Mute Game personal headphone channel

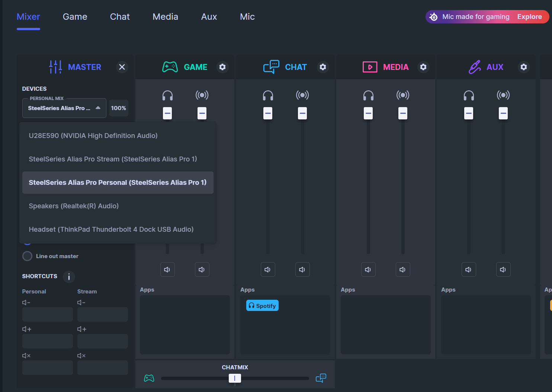point(167,270)
